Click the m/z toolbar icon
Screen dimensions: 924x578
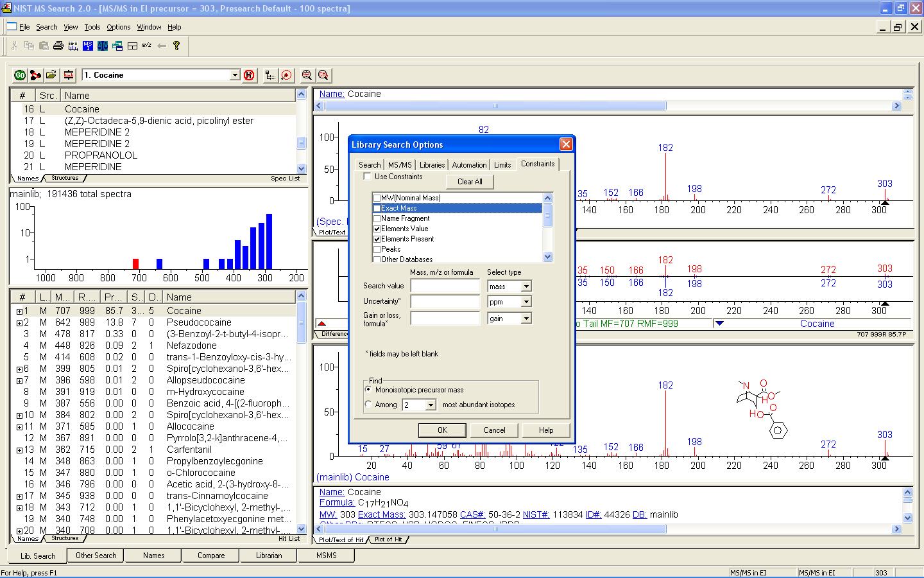coord(147,46)
